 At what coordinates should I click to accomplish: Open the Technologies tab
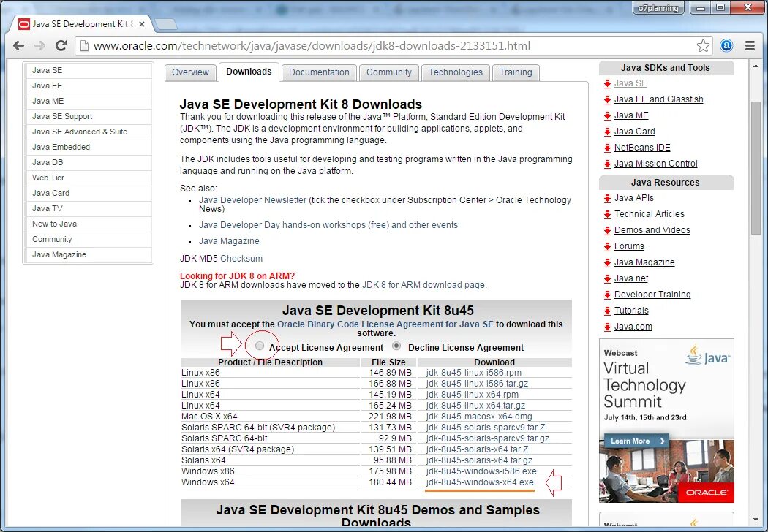(456, 72)
